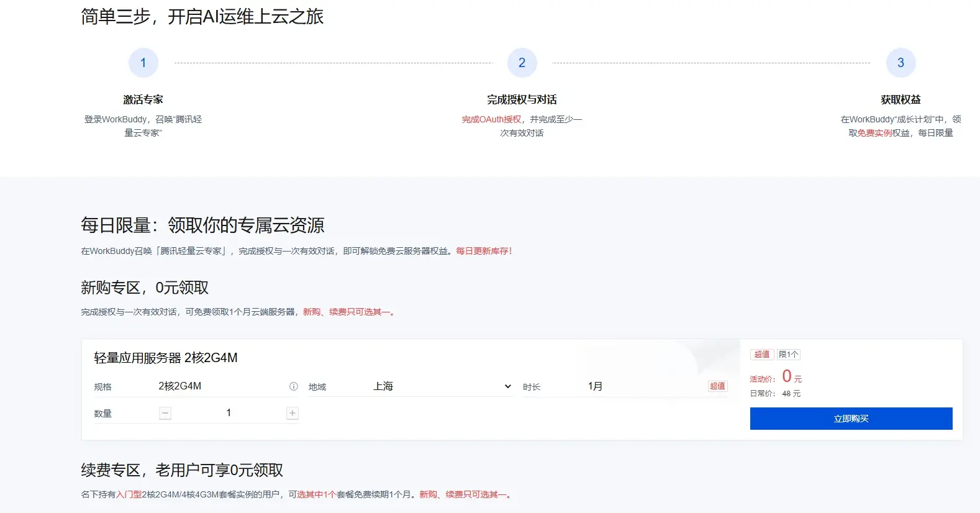Click the 限1个 badge
The width and height of the screenshot is (980, 513).
(x=789, y=355)
